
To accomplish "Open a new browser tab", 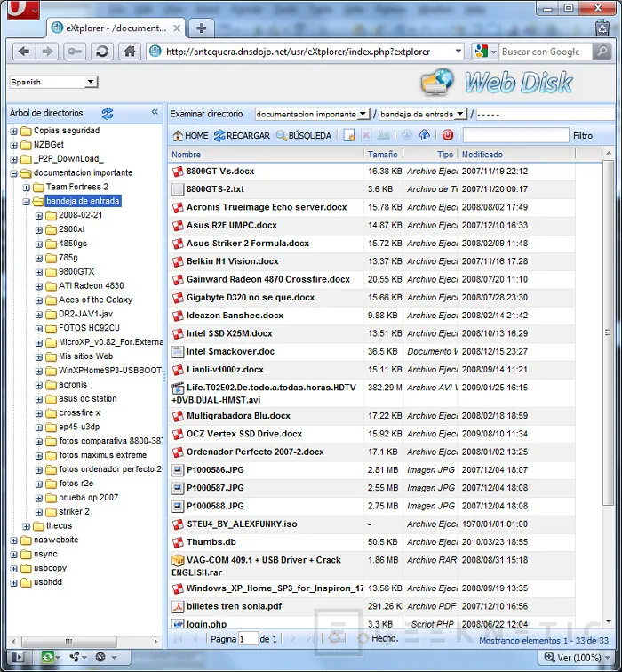I will click(201, 28).
